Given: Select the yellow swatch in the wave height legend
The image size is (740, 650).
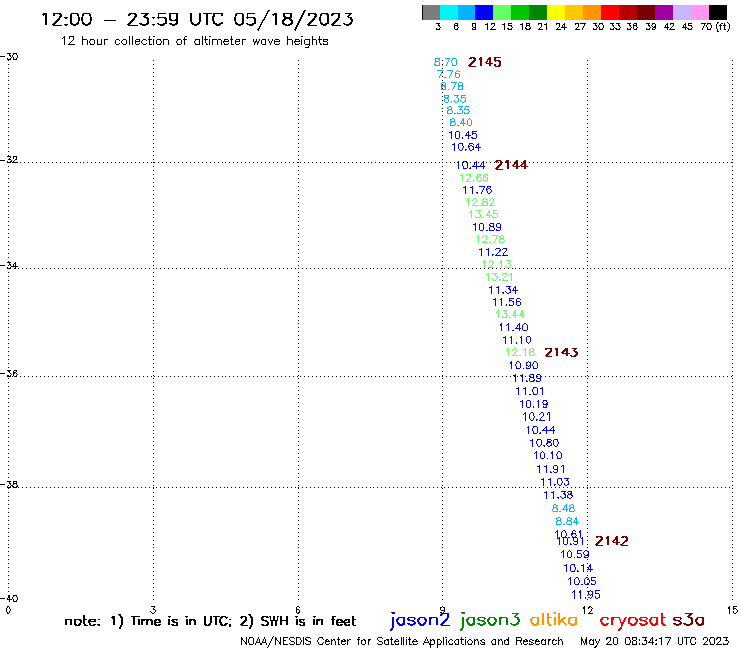Looking at the screenshot, I should click(x=555, y=12).
